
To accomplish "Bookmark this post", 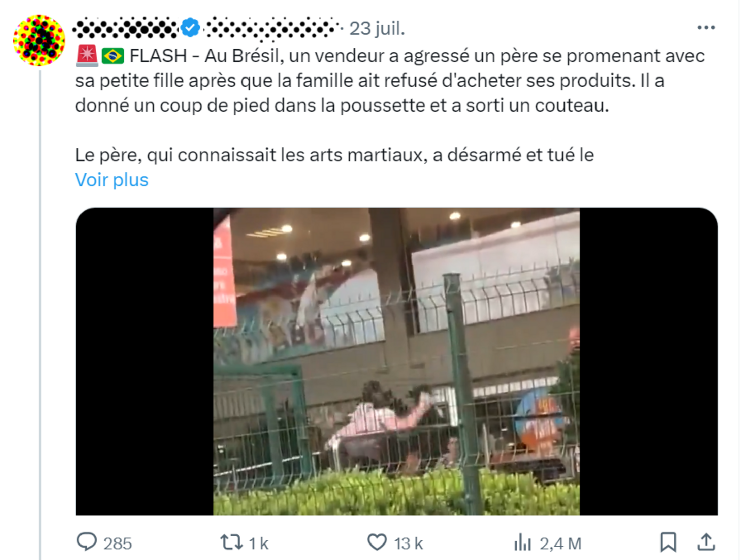I will 668,542.
